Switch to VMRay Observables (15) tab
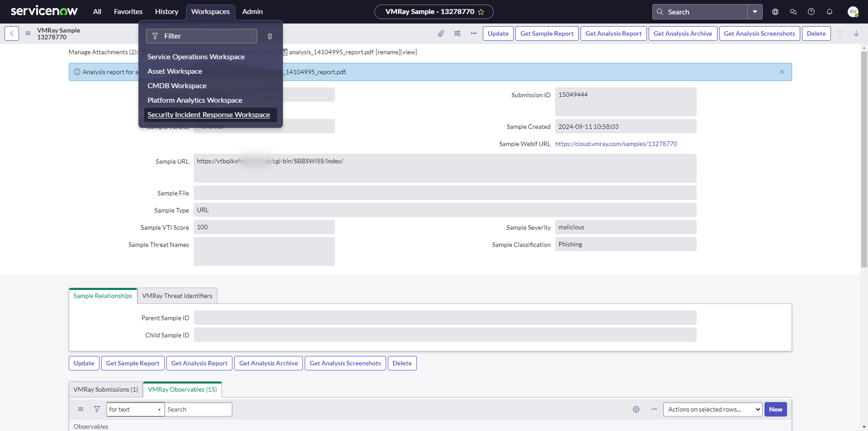 pos(182,389)
